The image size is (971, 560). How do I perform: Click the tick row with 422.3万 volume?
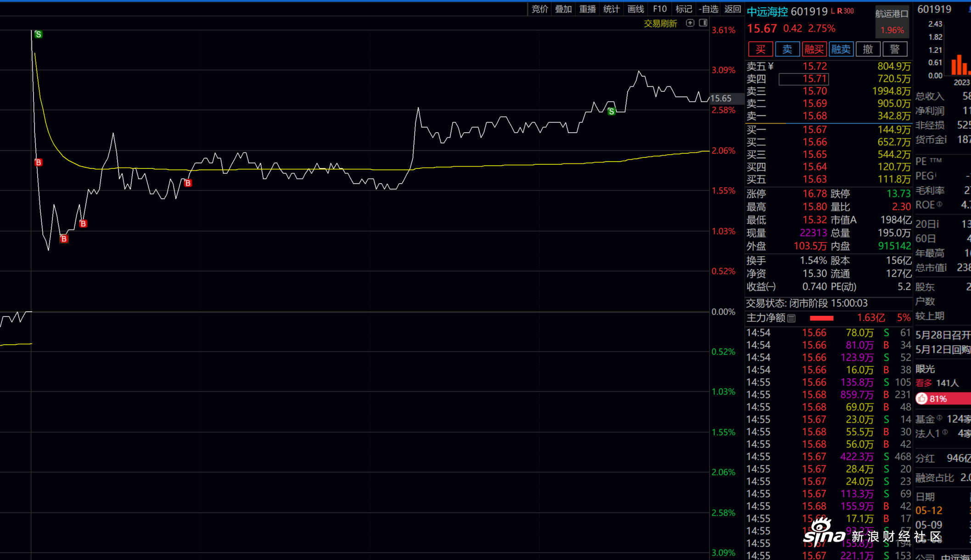click(x=829, y=457)
